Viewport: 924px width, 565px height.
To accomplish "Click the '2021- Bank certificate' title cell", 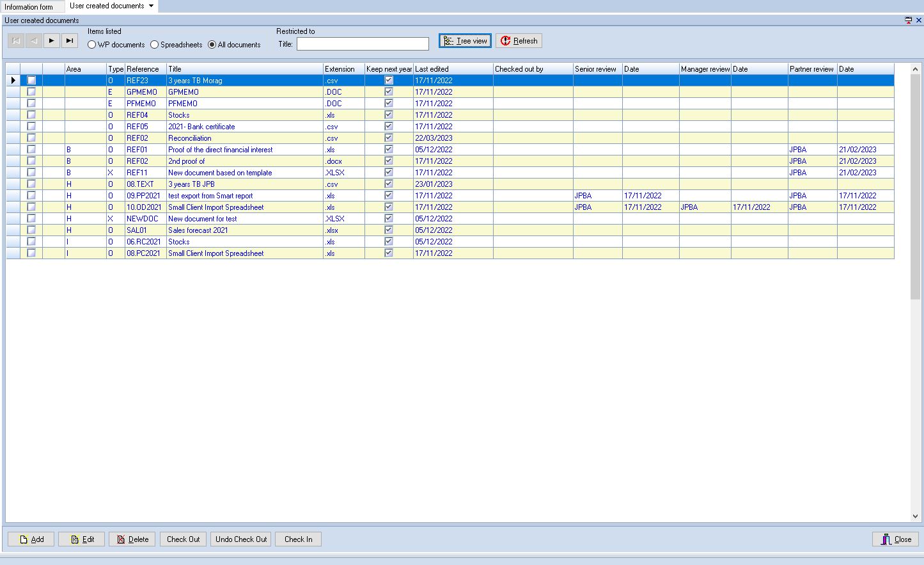I will pos(245,127).
